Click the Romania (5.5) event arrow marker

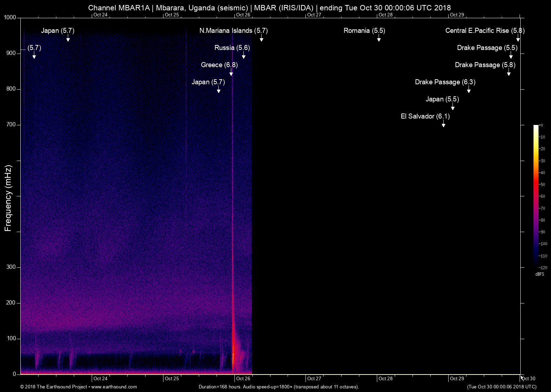379,40
